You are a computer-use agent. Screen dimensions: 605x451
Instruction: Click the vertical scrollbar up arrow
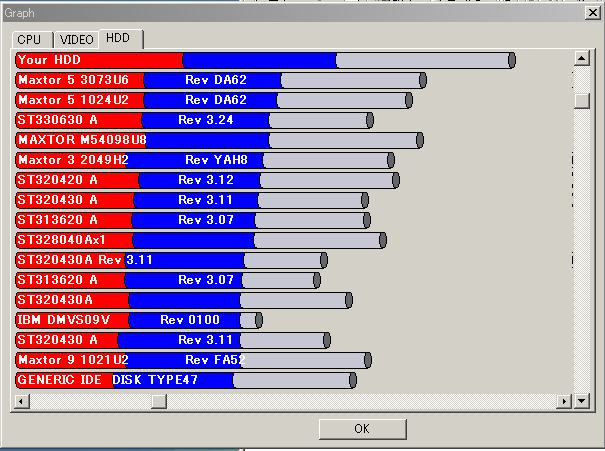click(x=581, y=59)
